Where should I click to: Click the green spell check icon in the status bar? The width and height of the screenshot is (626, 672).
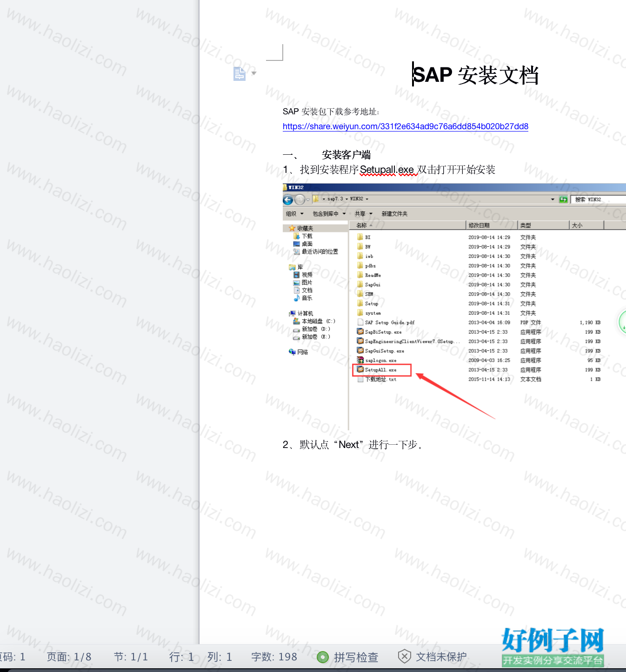click(x=323, y=657)
